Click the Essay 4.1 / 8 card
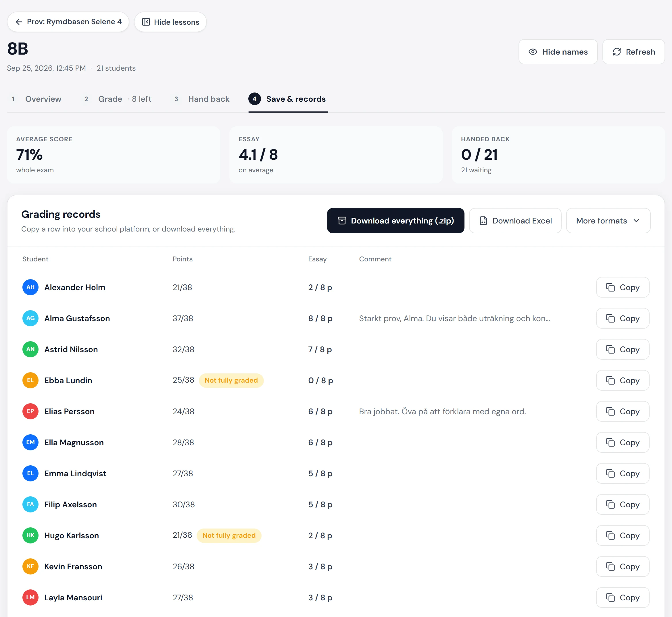 (336, 155)
